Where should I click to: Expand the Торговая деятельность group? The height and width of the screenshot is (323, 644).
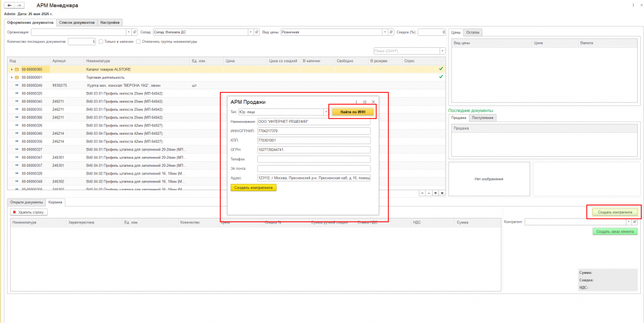tap(11, 77)
